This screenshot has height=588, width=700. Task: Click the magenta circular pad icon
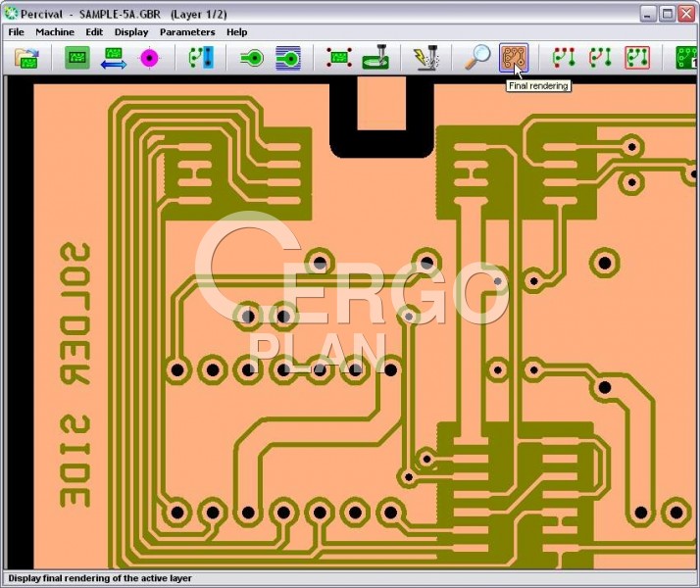tap(149, 58)
